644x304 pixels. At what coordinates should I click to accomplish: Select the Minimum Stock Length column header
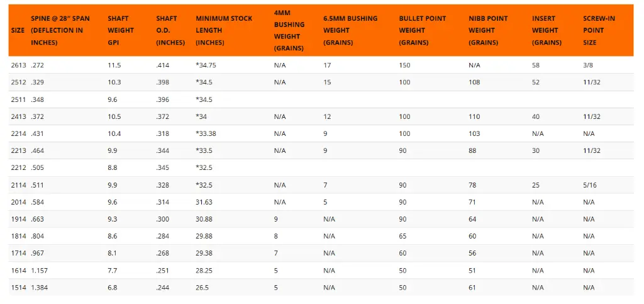224,30
